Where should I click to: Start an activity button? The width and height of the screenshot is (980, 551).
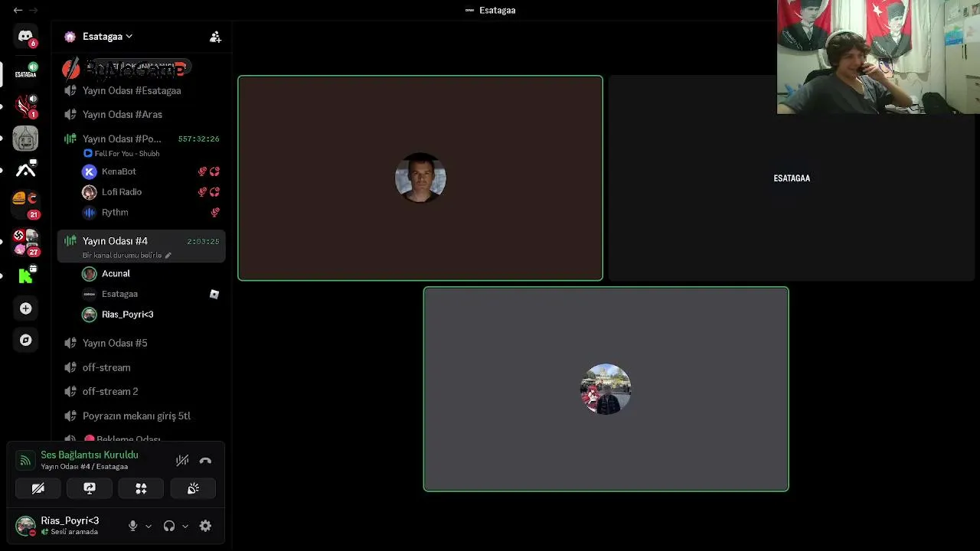point(141,488)
